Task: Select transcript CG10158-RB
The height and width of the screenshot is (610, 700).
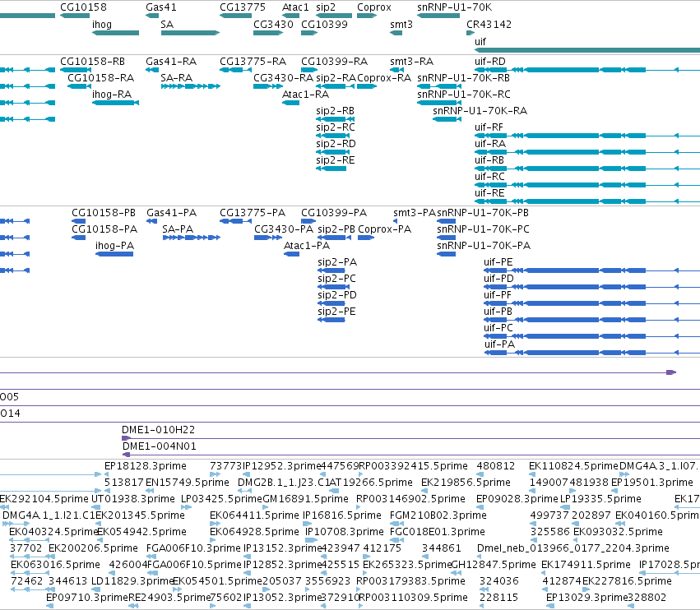Action: tap(76, 70)
